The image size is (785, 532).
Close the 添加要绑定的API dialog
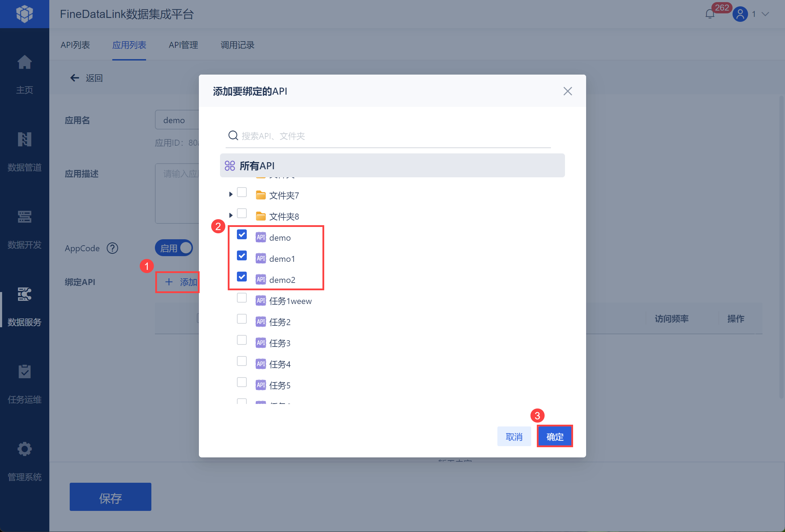point(567,91)
